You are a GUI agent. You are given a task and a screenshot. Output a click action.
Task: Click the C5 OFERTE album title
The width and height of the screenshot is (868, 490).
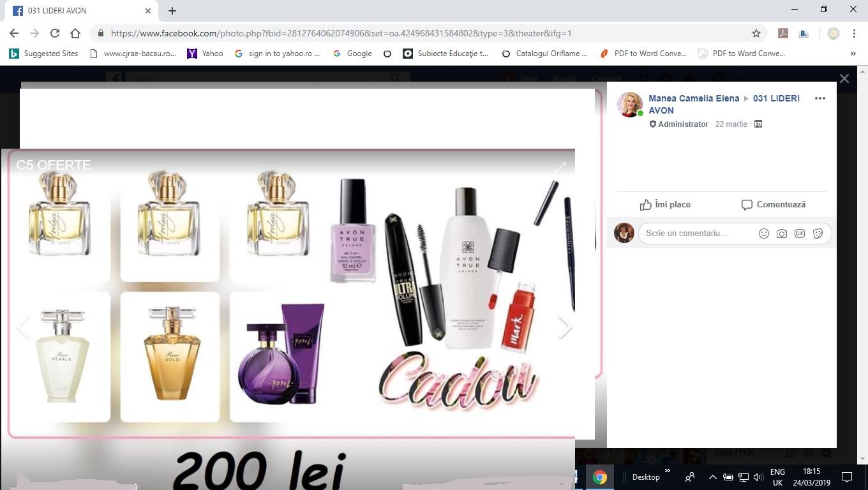(54, 165)
